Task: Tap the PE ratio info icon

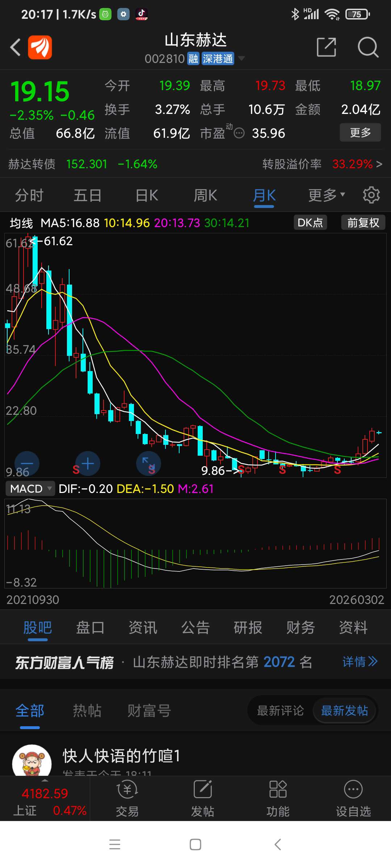Action: tap(239, 133)
